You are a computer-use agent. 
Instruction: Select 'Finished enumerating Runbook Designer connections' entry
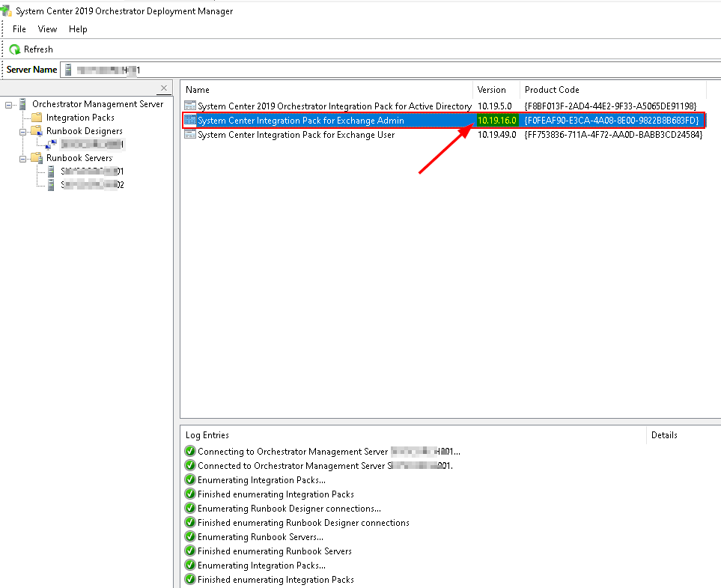pyautogui.click(x=303, y=523)
